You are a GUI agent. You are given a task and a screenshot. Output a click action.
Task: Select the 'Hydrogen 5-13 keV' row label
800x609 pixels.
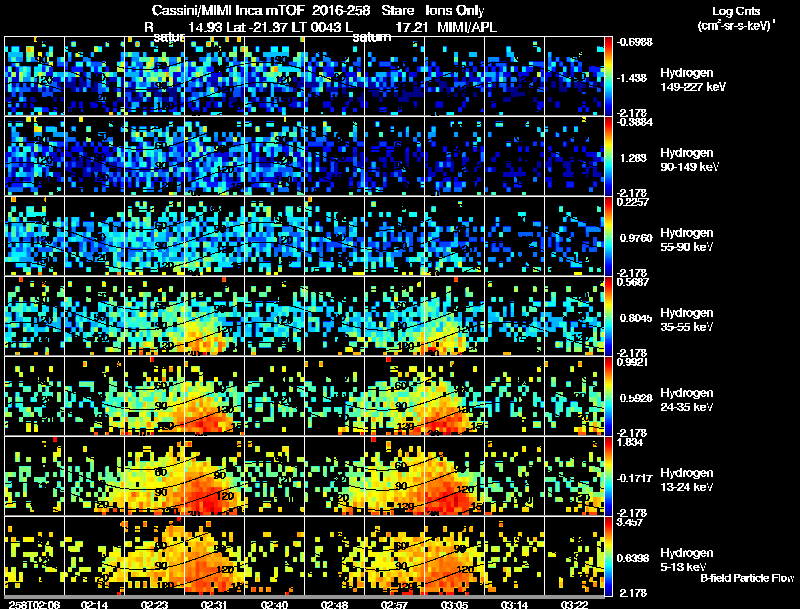pos(687,560)
